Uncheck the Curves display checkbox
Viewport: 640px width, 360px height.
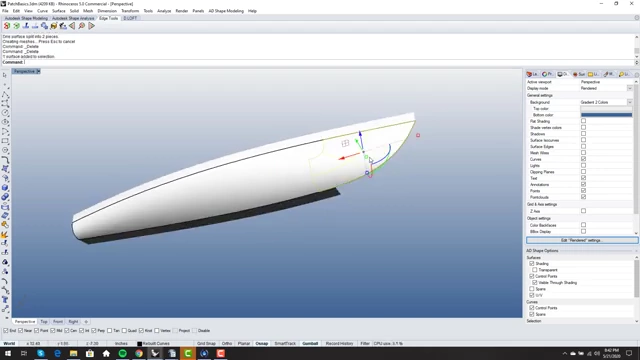point(583,159)
